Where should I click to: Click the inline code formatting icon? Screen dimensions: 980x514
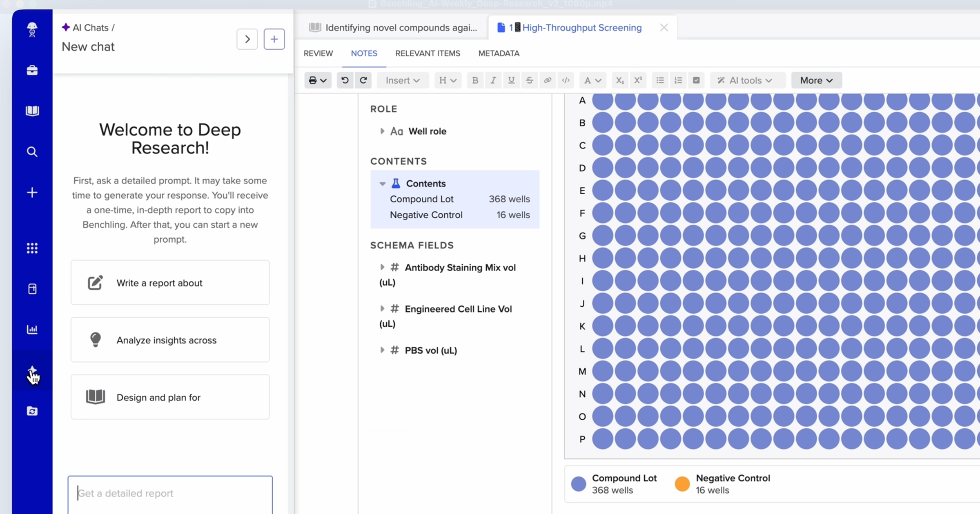click(566, 80)
